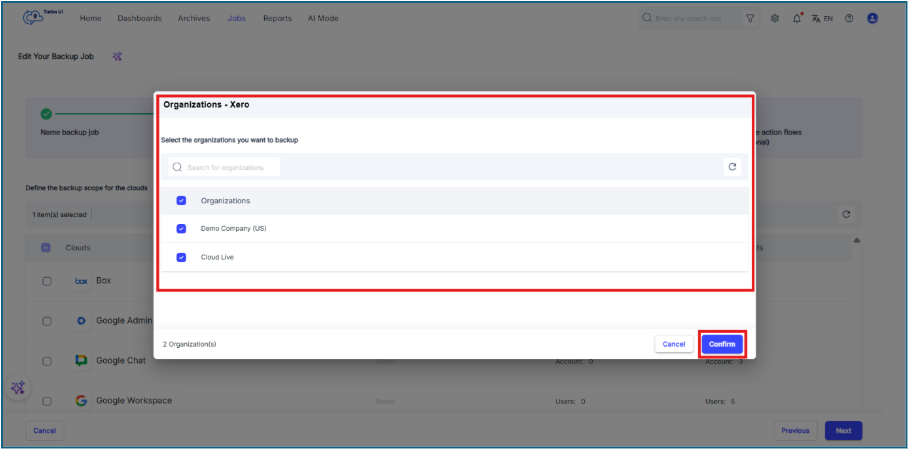Viewport: 909px width, 450px height.
Task: Open the Archives menu
Action: coord(194,19)
